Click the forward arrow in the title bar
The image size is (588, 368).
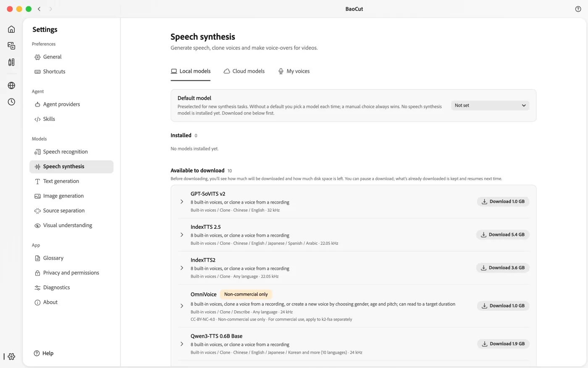tap(51, 9)
